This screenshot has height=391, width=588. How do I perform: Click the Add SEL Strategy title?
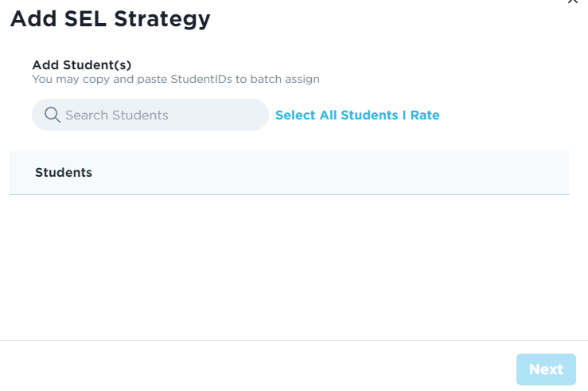coord(110,19)
